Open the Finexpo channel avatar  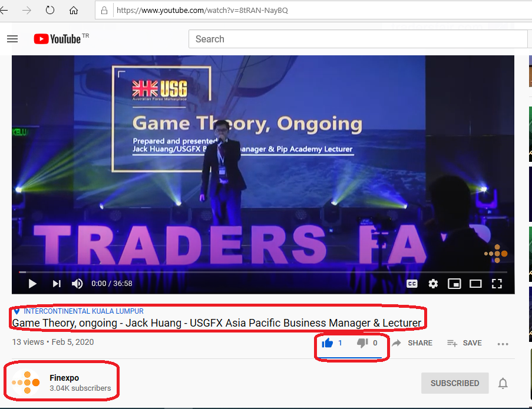click(x=26, y=383)
